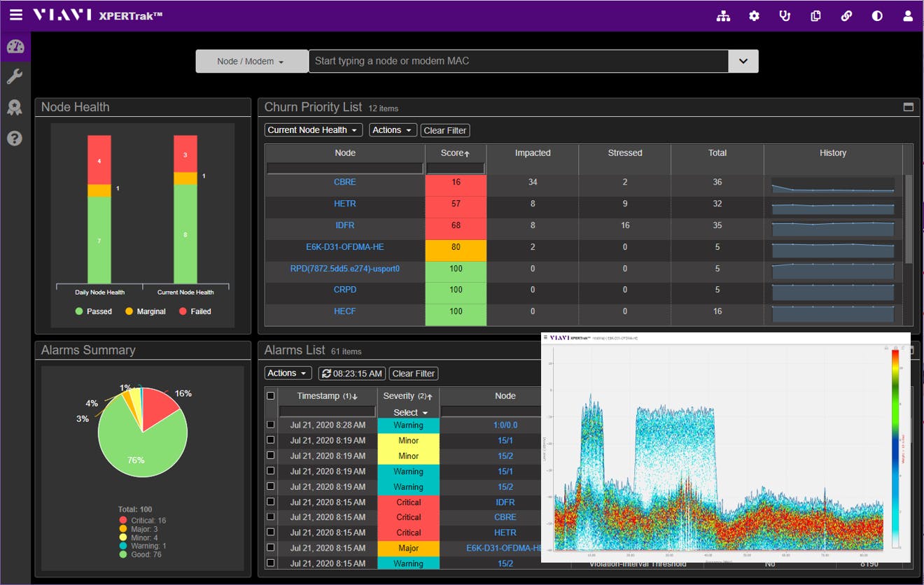Check the box for the 8:28 AM Warning alarm
Image resolution: width=924 pixels, height=585 pixels.
271,425
